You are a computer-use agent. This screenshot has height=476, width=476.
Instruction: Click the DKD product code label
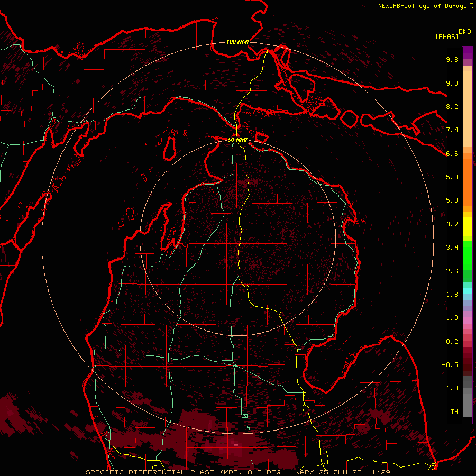(465, 32)
